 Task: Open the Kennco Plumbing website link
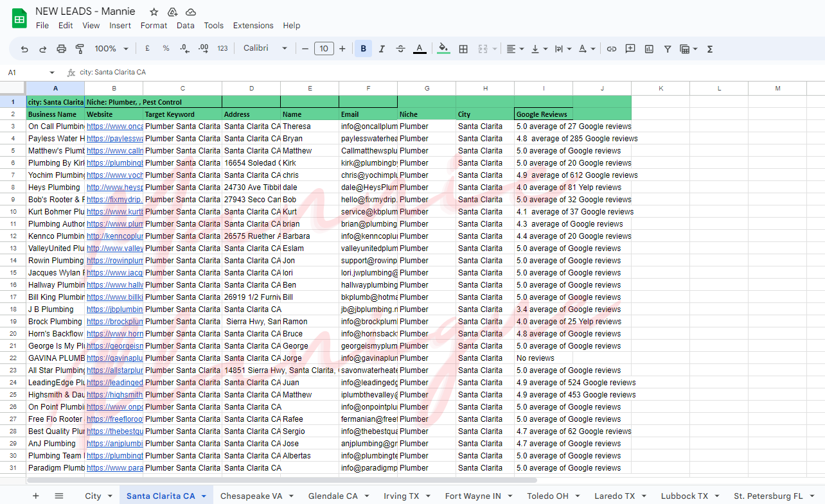(115, 236)
